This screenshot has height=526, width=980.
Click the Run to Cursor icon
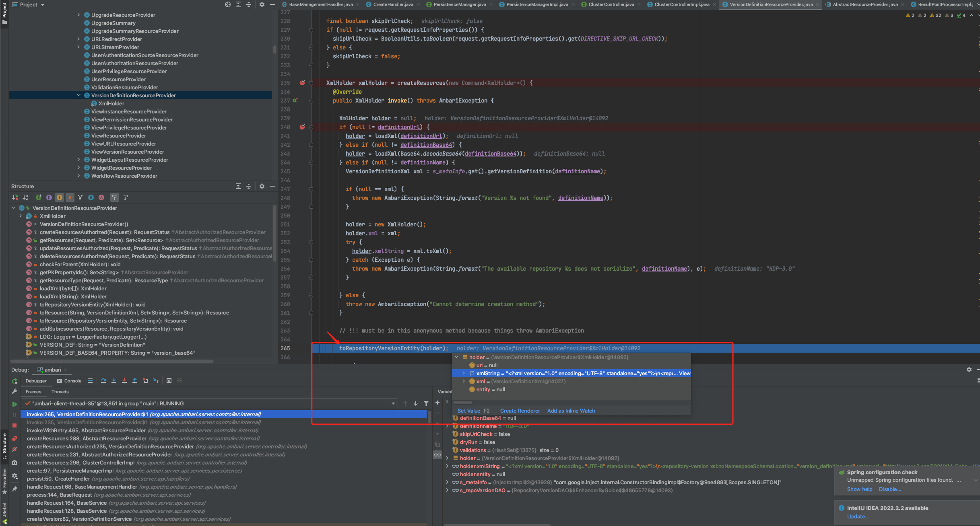[156, 380]
